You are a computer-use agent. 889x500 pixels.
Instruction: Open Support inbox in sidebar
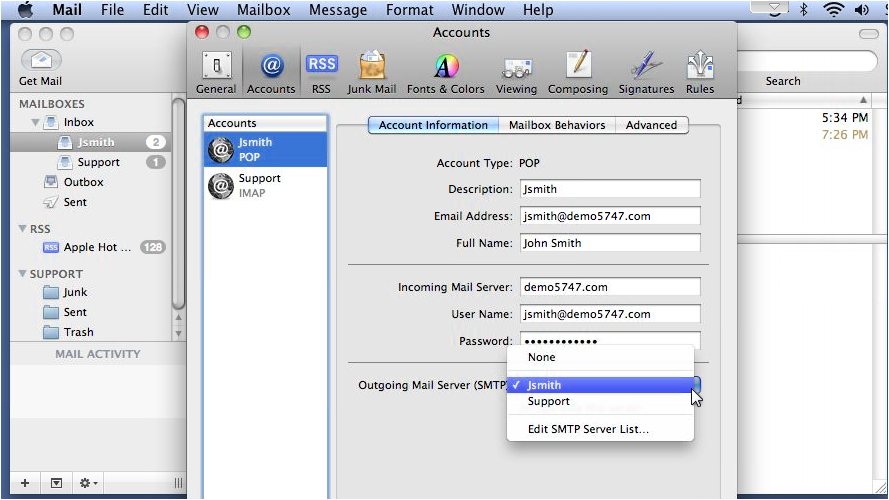point(91,162)
